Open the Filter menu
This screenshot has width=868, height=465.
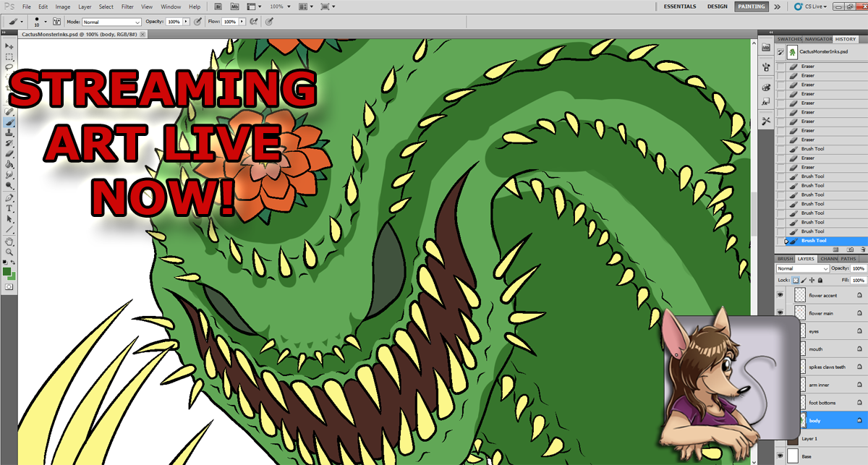click(x=127, y=7)
